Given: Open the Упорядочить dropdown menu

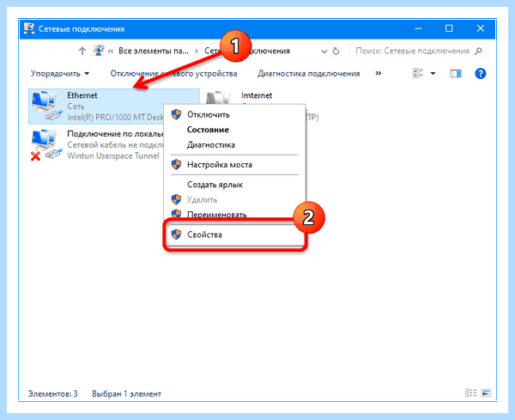Looking at the screenshot, I should (x=60, y=73).
